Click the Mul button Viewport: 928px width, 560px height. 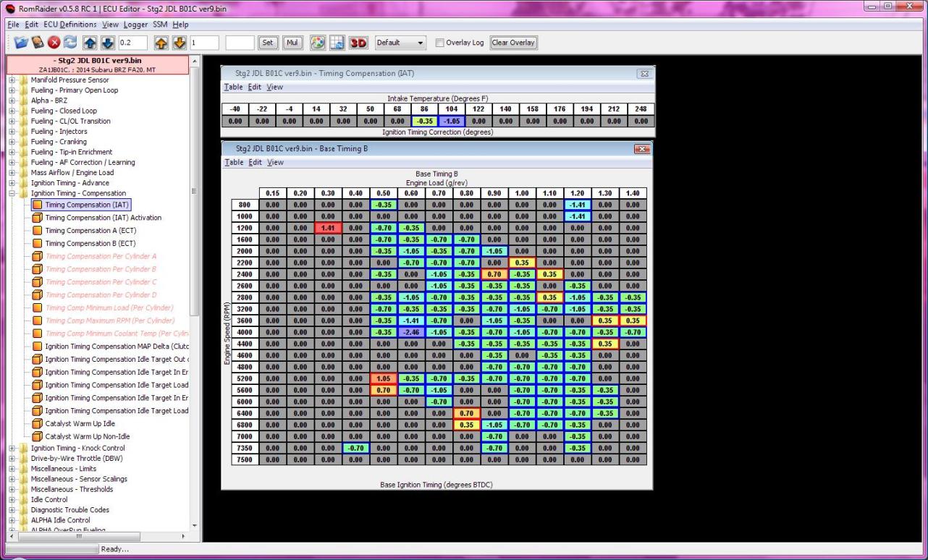pyautogui.click(x=292, y=43)
